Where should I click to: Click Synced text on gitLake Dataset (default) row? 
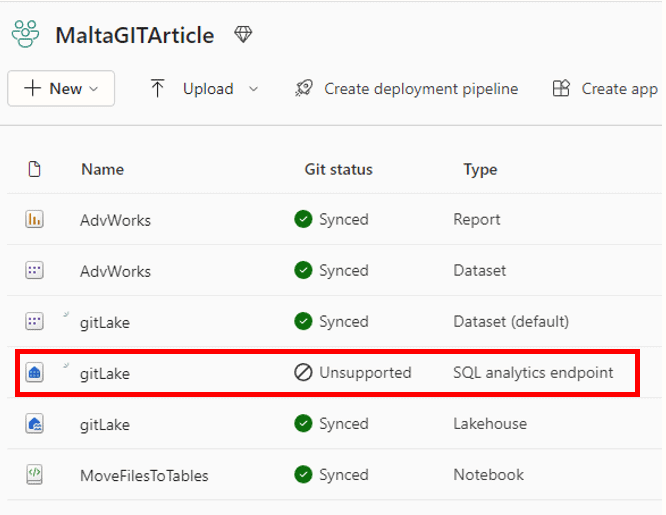pyautogui.click(x=344, y=322)
